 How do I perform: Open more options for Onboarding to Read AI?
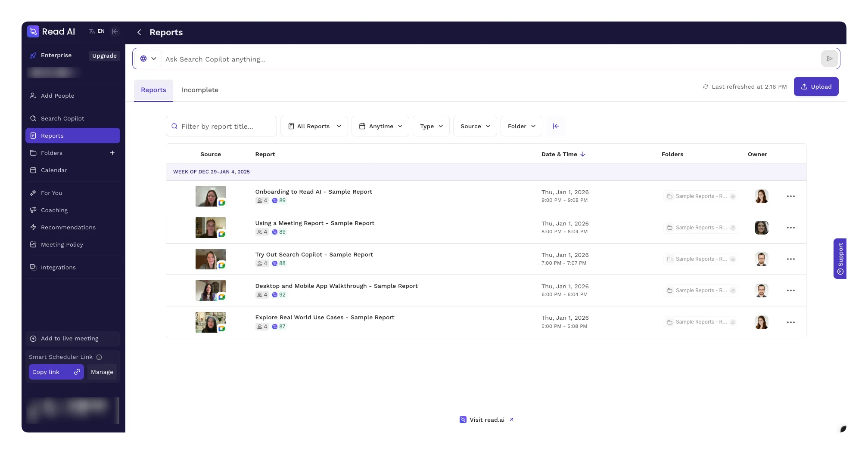click(x=790, y=196)
